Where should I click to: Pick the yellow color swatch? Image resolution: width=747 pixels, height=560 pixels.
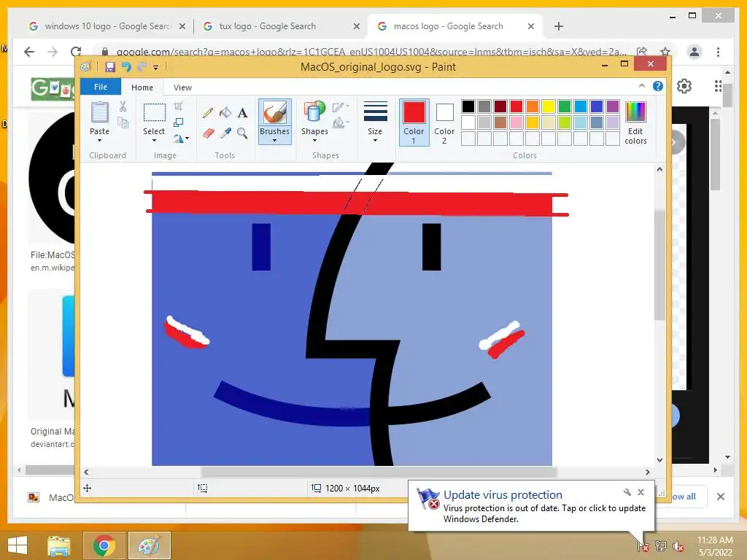[549, 106]
